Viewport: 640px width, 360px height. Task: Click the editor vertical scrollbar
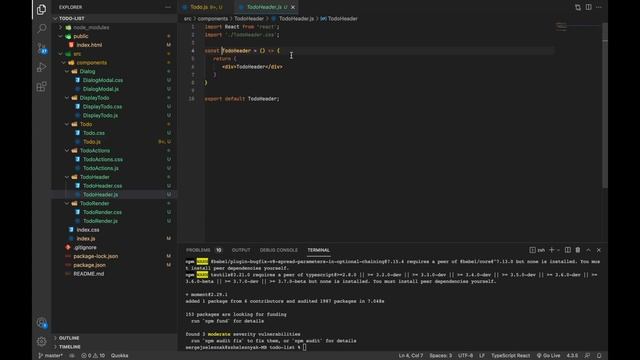pos(605,105)
